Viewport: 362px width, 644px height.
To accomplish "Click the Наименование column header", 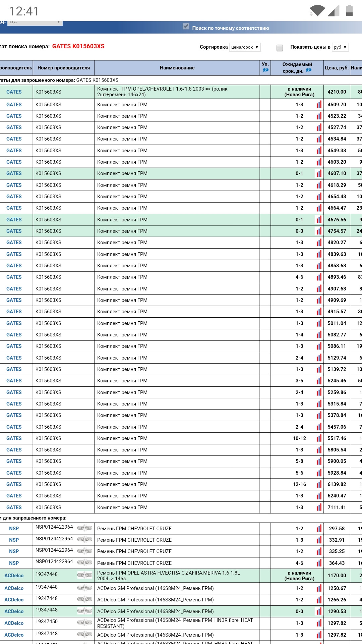I will 177,68.
